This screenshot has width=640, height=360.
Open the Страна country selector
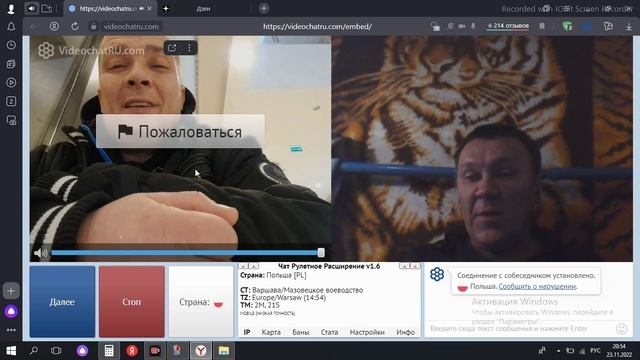(201, 302)
